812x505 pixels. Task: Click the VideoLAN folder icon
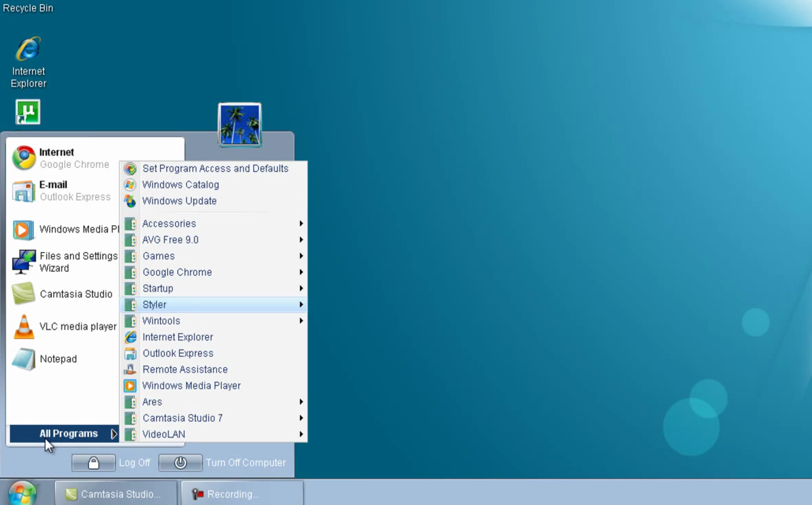click(x=130, y=434)
